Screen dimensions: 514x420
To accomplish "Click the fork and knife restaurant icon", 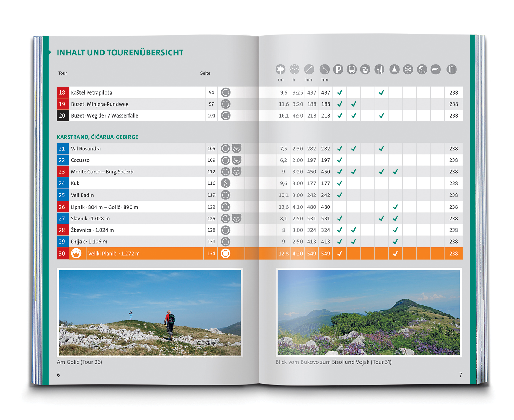I will coord(379,70).
